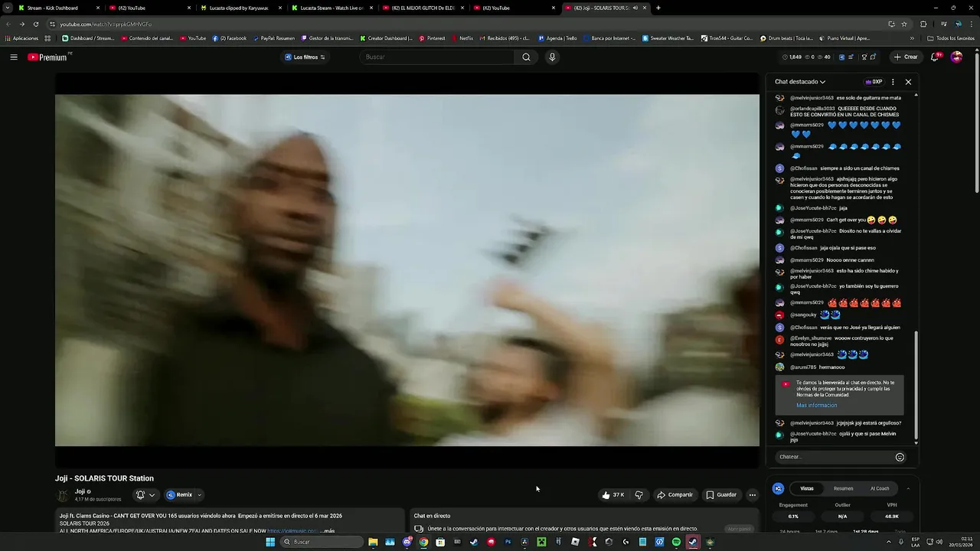
Task: Open Windows Start menu
Action: pyautogui.click(x=270, y=542)
